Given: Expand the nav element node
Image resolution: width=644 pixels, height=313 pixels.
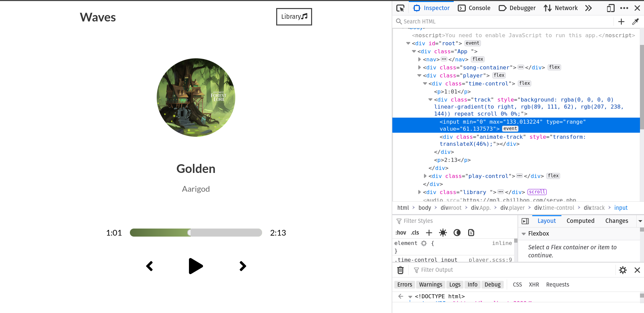Looking at the screenshot, I should [419, 59].
